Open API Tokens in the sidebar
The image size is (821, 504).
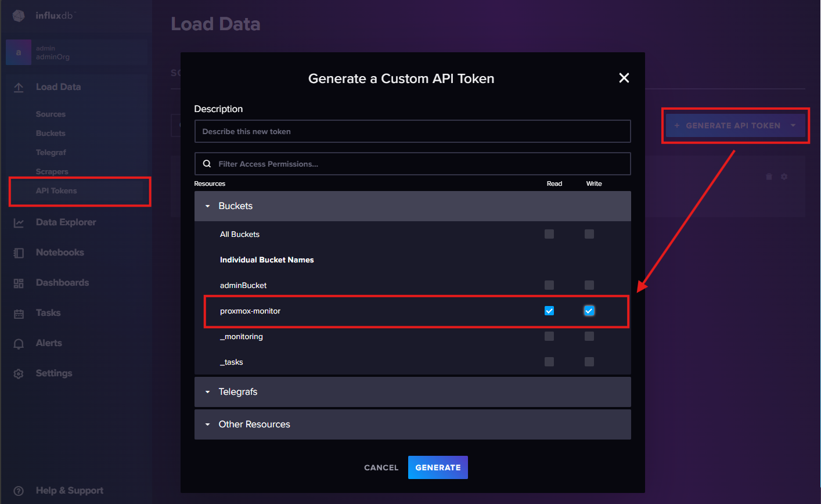[x=56, y=191]
